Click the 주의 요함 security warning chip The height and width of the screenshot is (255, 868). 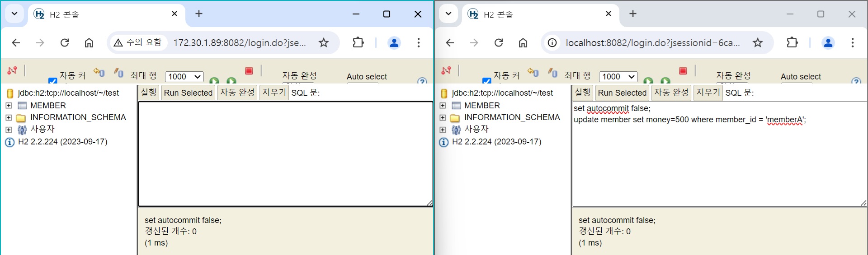(x=137, y=42)
